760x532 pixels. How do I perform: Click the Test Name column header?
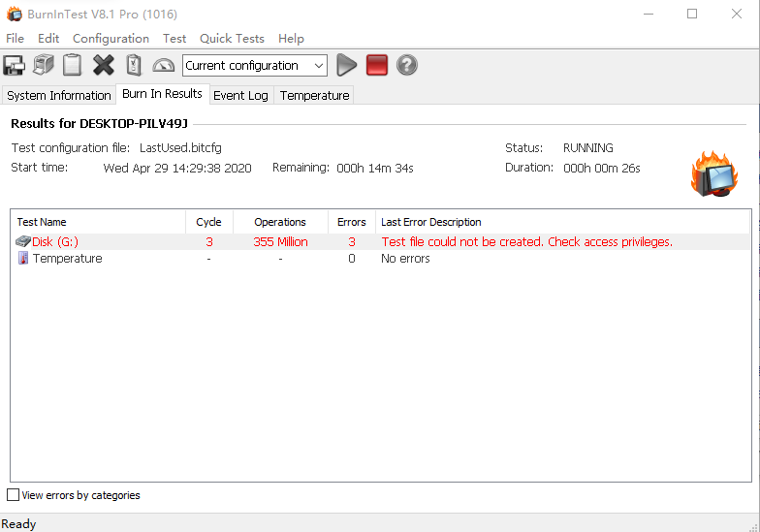pyautogui.click(x=99, y=222)
